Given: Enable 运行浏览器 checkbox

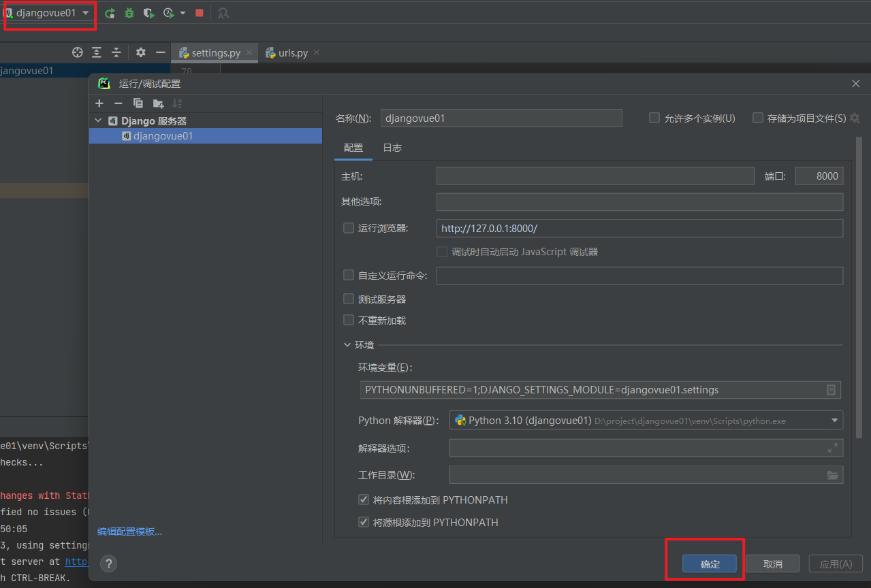Looking at the screenshot, I should 349,228.
